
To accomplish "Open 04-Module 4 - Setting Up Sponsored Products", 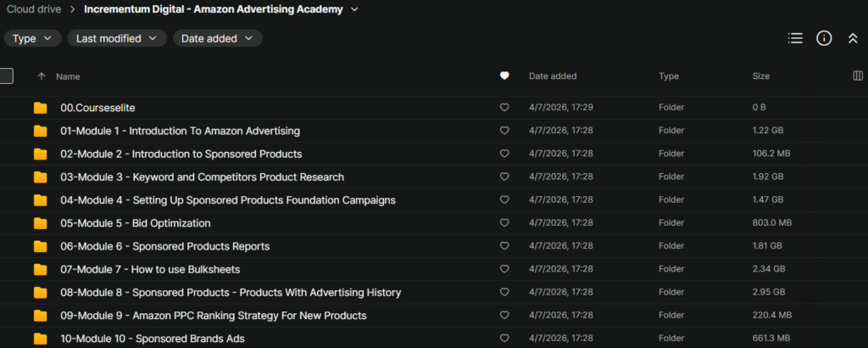I will [x=228, y=200].
